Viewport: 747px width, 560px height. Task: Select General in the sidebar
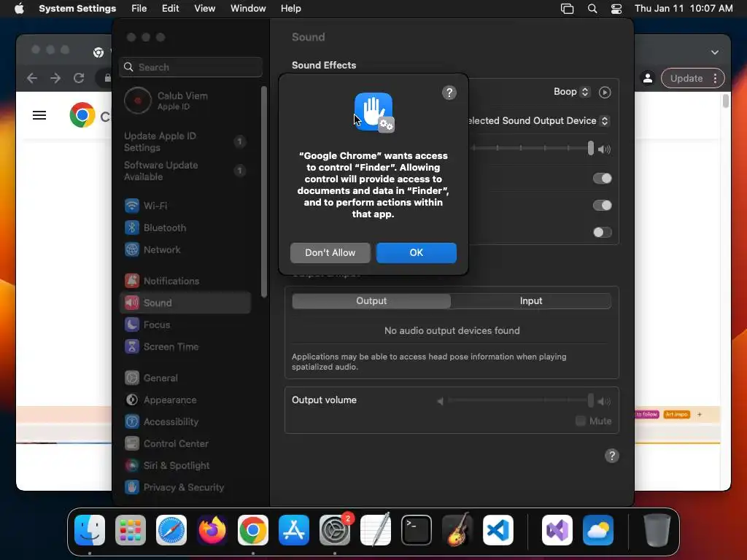tap(186, 378)
